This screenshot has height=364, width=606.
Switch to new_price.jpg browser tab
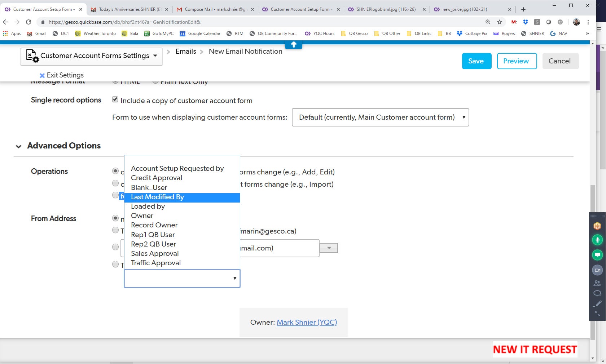click(473, 9)
